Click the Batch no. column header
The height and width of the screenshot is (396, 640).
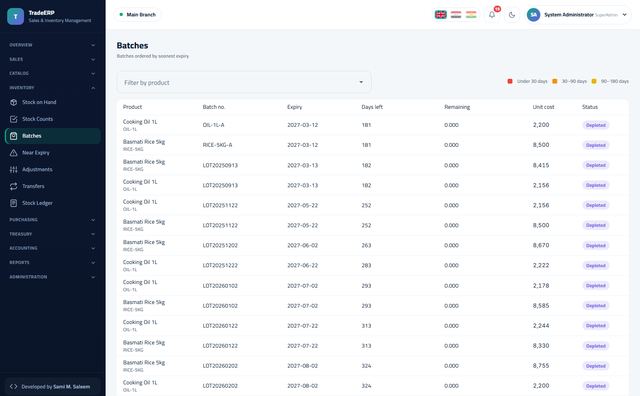point(214,107)
